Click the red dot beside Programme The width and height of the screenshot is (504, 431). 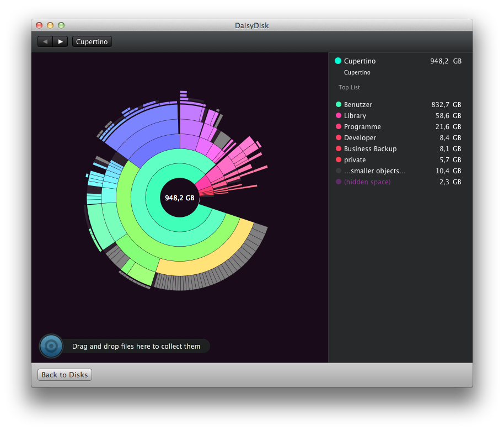339,126
